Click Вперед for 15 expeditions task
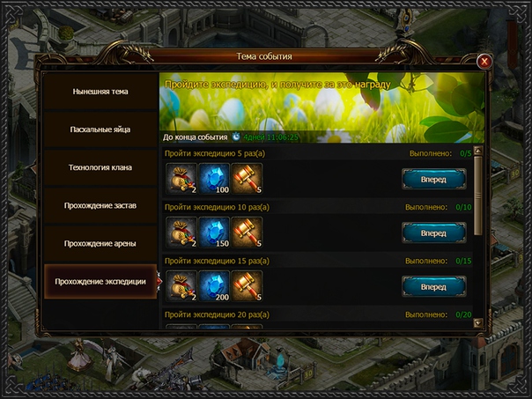The height and width of the screenshot is (399, 532). click(434, 286)
